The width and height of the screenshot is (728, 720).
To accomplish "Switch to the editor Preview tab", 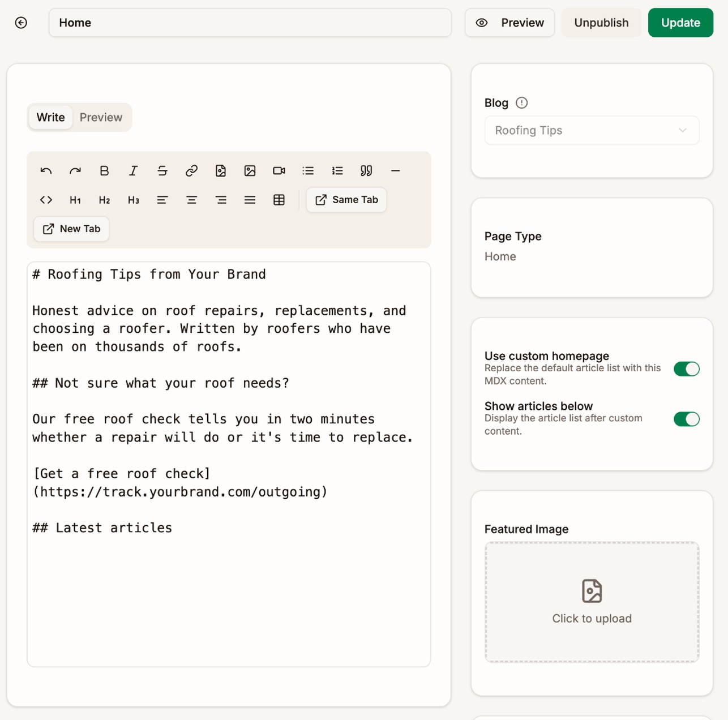I will [x=101, y=117].
